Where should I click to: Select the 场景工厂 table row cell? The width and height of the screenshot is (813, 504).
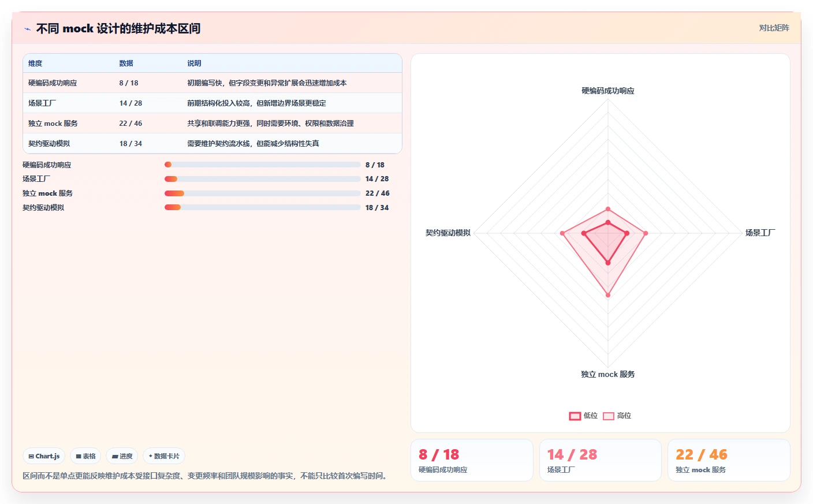point(42,103)
